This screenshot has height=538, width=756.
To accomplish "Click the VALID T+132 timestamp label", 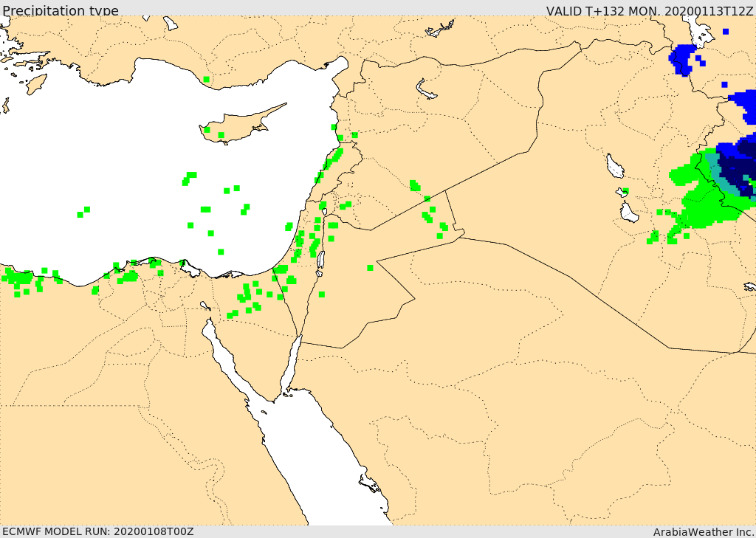I will pos(650,10).
